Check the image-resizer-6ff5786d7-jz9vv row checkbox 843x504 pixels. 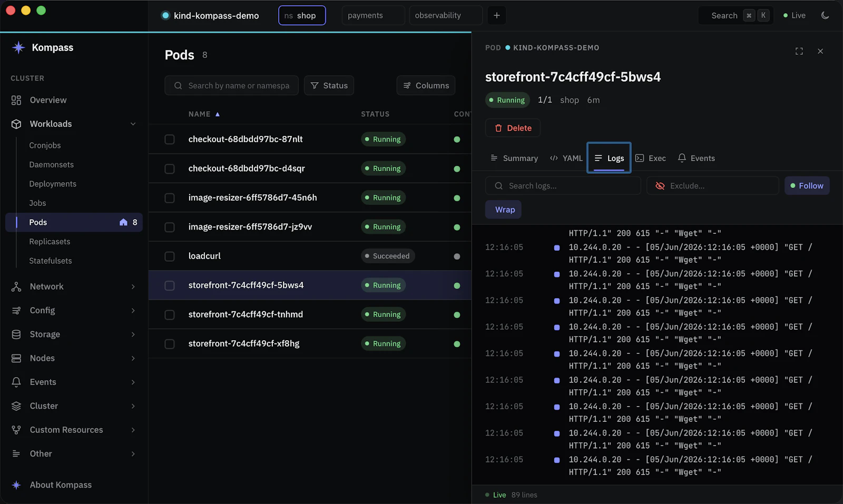[x=170, y=227]
